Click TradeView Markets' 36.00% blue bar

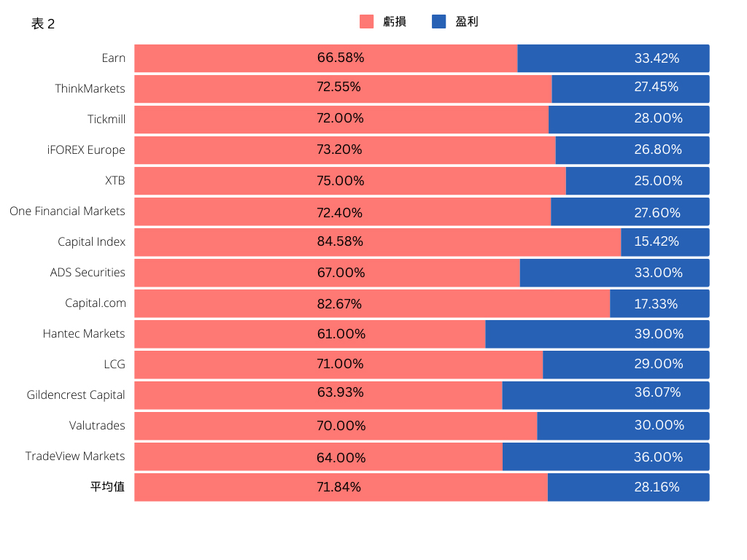[x=606, y=456]
